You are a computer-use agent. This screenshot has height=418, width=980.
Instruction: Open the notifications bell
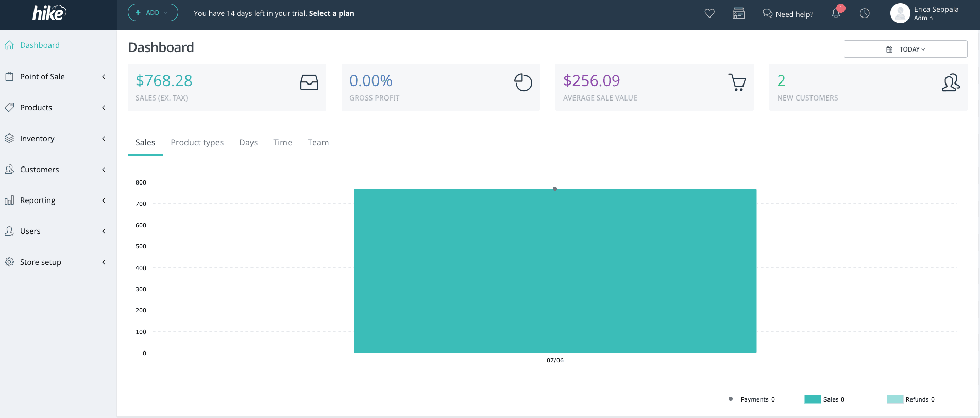pos(836,13)
